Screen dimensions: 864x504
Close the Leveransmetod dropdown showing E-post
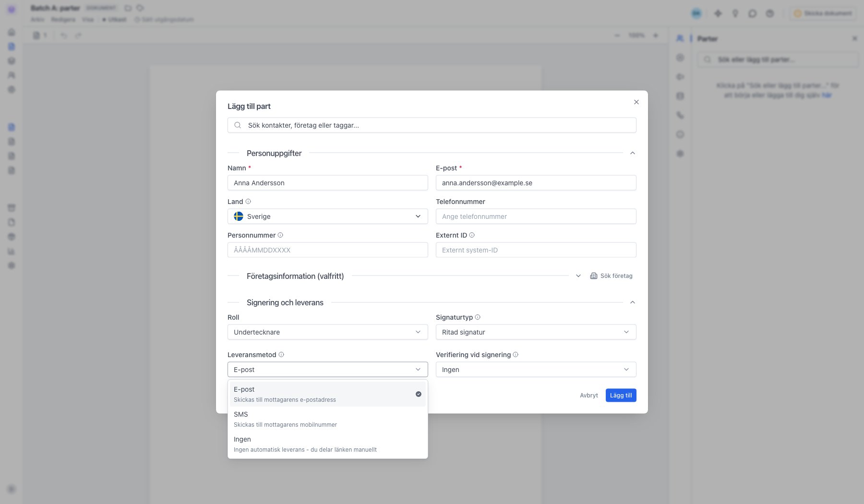pos(328,370)
